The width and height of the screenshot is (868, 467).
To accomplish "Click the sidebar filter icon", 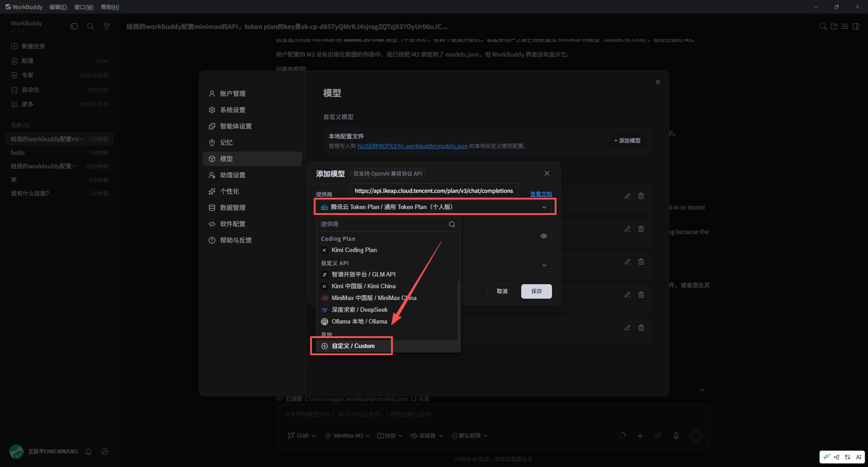I will point(107,26).
